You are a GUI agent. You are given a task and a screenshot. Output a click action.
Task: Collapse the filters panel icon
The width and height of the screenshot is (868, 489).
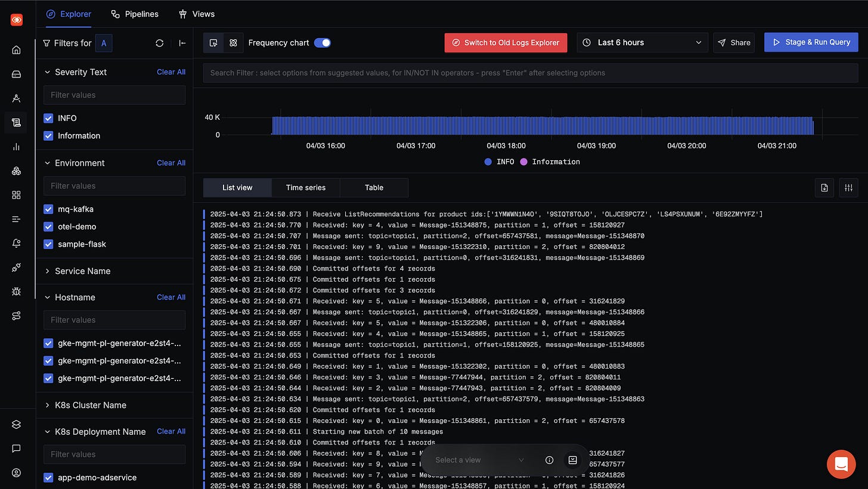click(182, 43)
